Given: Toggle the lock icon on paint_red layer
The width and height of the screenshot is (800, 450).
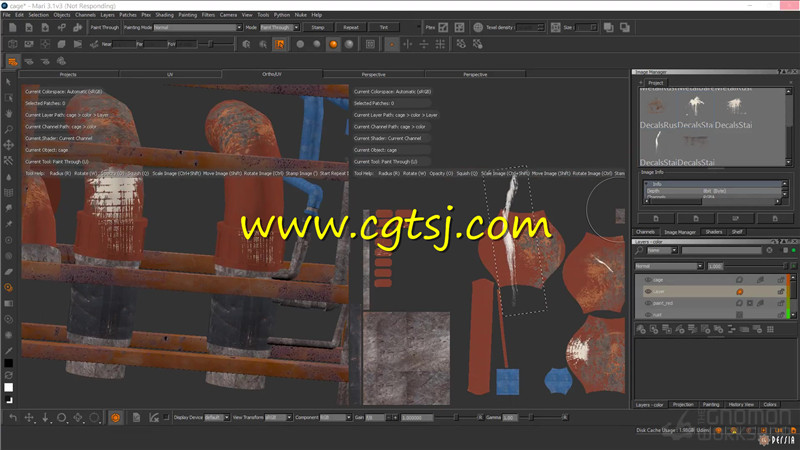Looking at the screenshot, I should 781,303.
